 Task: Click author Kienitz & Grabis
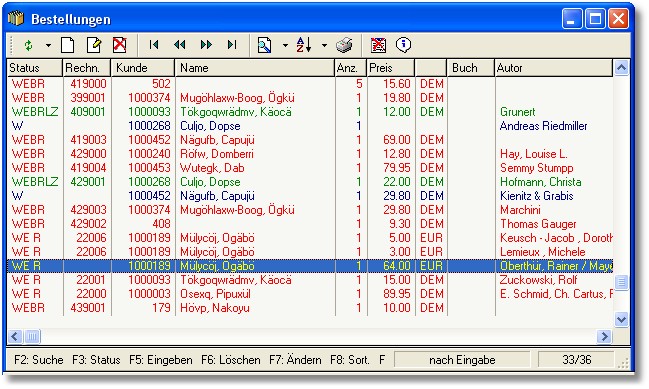coord(536,196)
